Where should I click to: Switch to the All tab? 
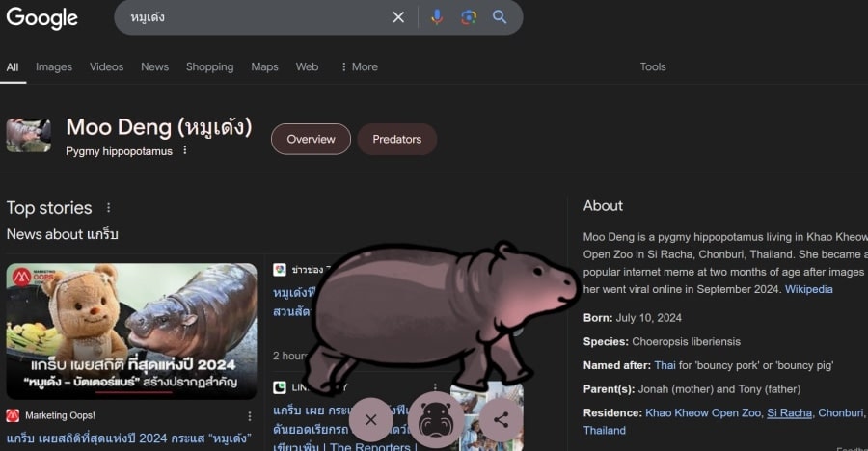[13, 66]
